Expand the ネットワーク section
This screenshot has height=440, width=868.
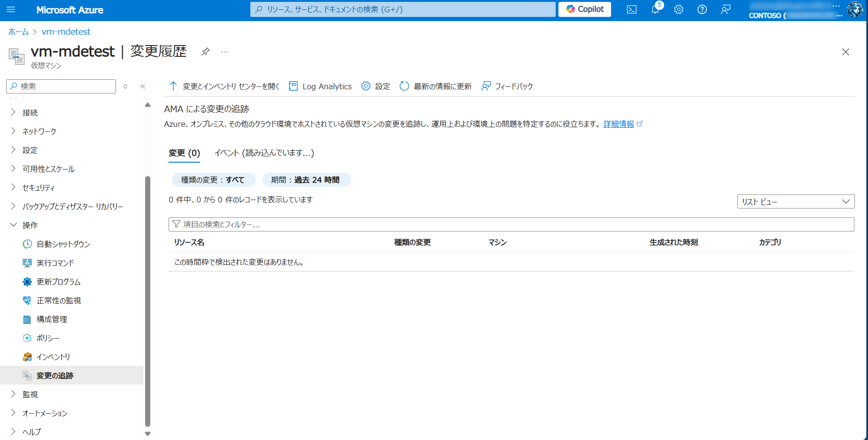tap(39, 131)
